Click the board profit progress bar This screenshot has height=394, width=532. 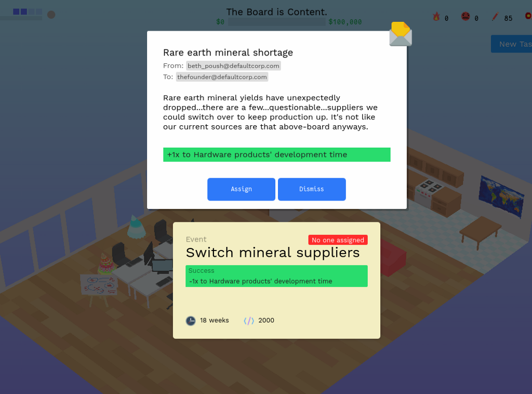pos(276,22)
